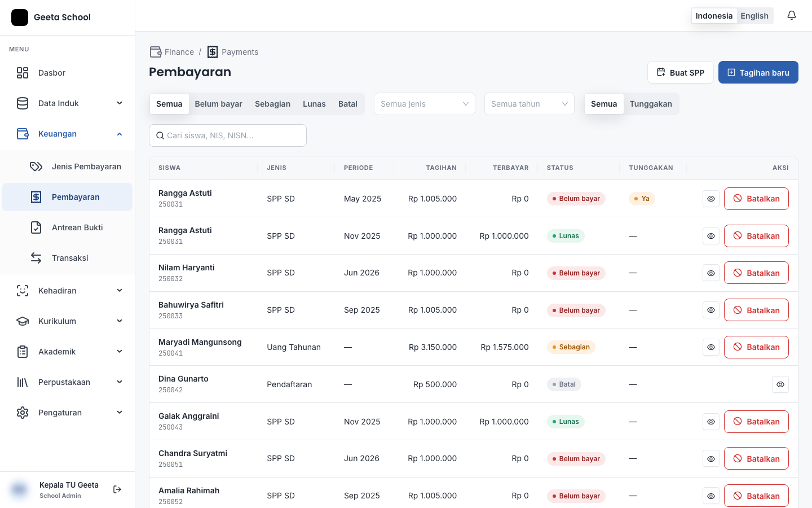The height and width of the screenshot is (508, 812).
Task: Click the Finance breadcrumb wallet icon
Action: (156, 52)
